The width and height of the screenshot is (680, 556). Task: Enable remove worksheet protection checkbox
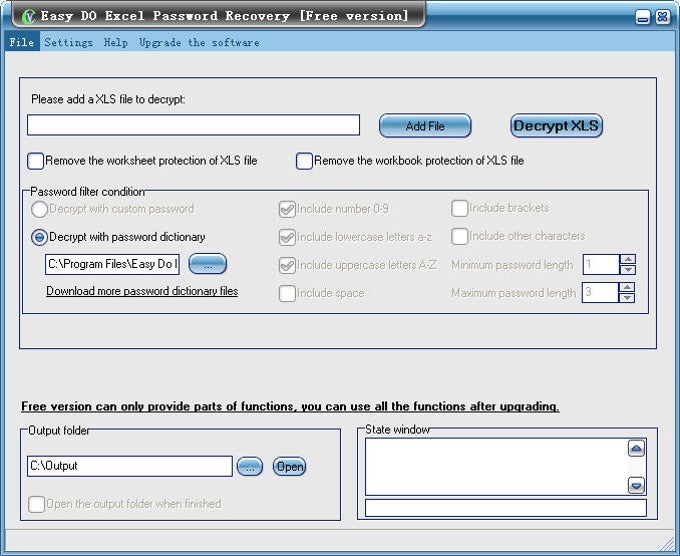[36, 160]
